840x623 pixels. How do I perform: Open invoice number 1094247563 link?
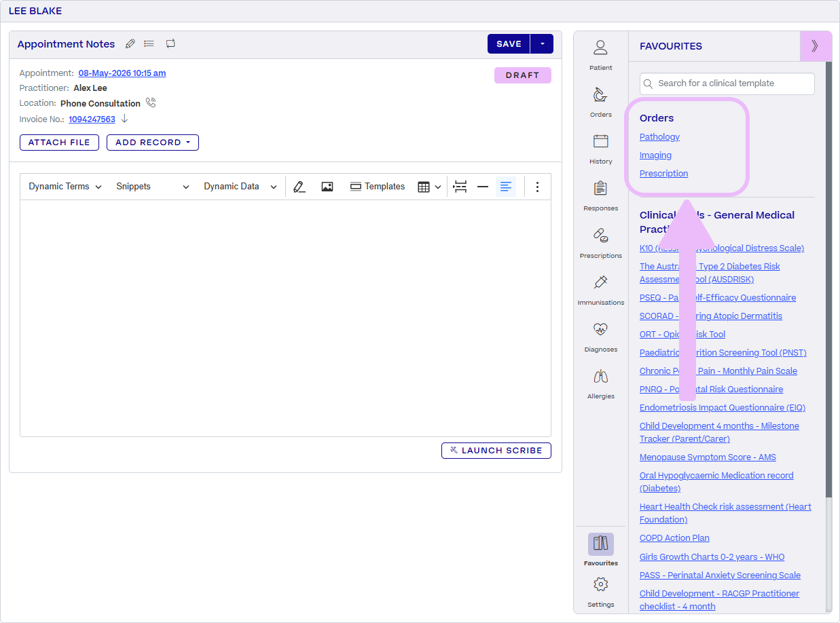coord(92,119)
